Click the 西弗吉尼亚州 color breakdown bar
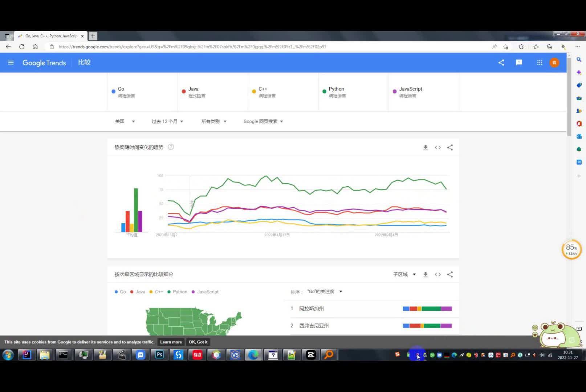 [x=427, y=326]
